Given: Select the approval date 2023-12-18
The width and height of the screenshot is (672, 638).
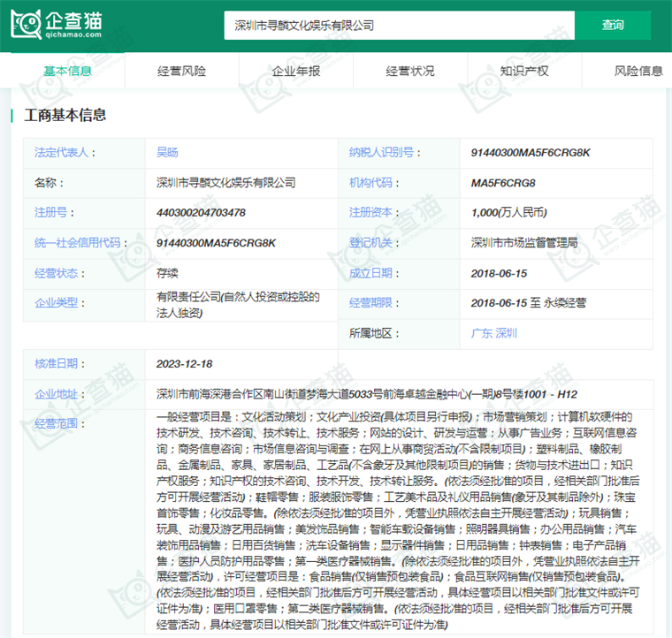Looking at the screenshot, I should [x=184, y=363].
